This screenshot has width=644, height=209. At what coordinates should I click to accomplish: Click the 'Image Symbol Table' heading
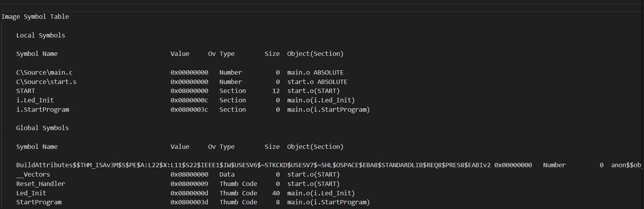pyautogui.click(x=35, y=16)
